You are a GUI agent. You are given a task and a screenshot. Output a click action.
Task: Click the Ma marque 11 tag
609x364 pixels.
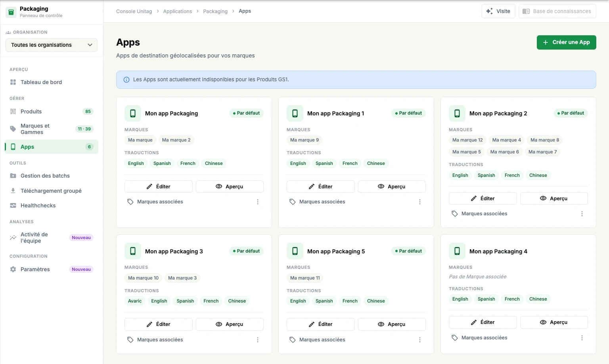tap(305, 278)
